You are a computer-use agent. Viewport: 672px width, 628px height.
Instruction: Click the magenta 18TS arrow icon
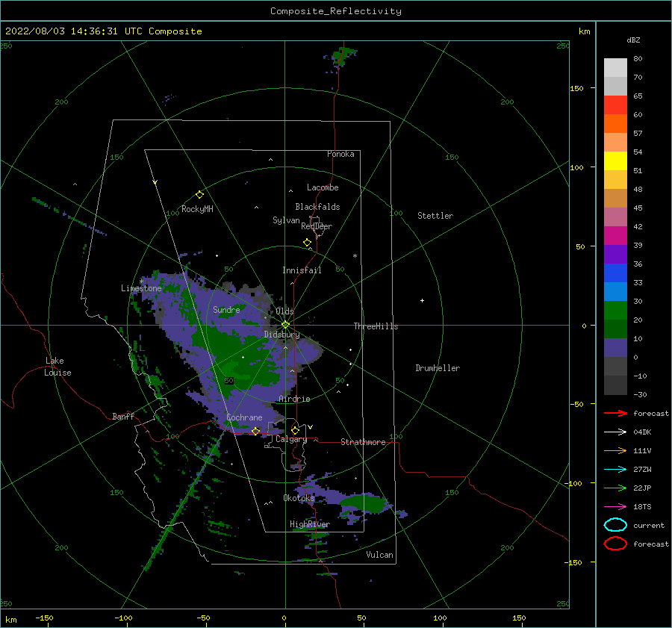click(615, 507)
